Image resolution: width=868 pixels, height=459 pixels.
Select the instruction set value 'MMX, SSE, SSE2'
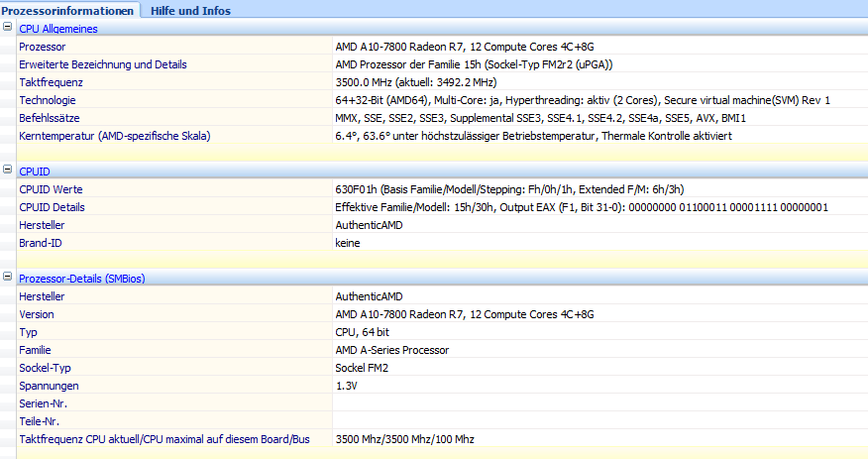coord(540,118)
